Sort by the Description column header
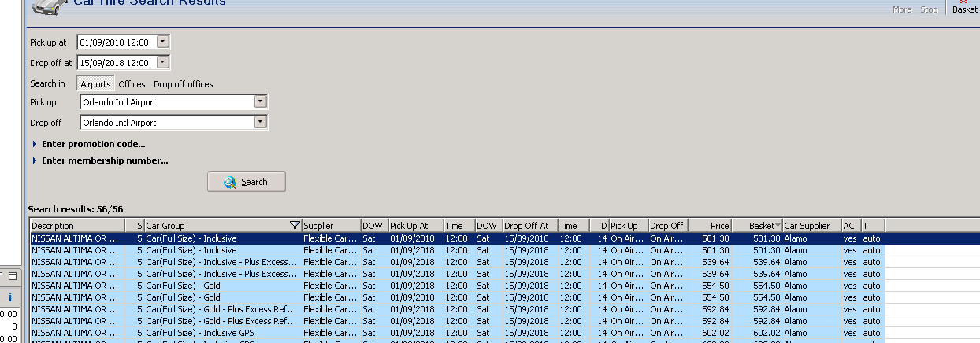 [x=76, y=226]
